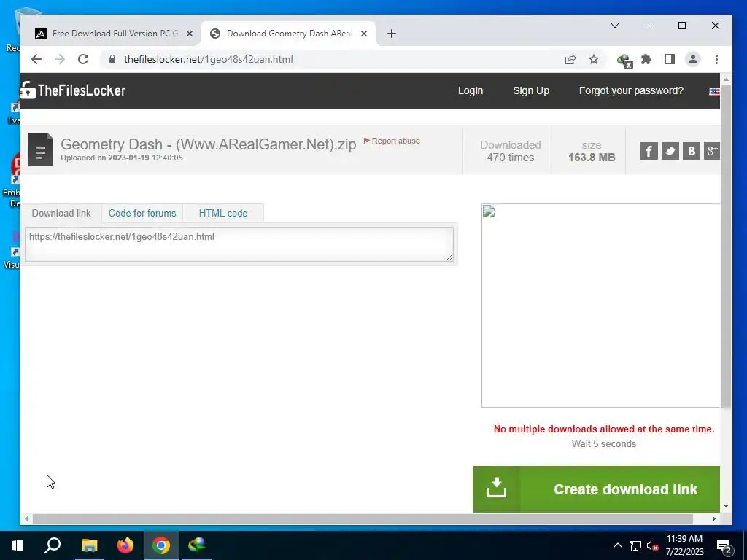Image resolution: width=747 pixels, height=560 pixels.
Task: Reload the current page
Action: 83,59
